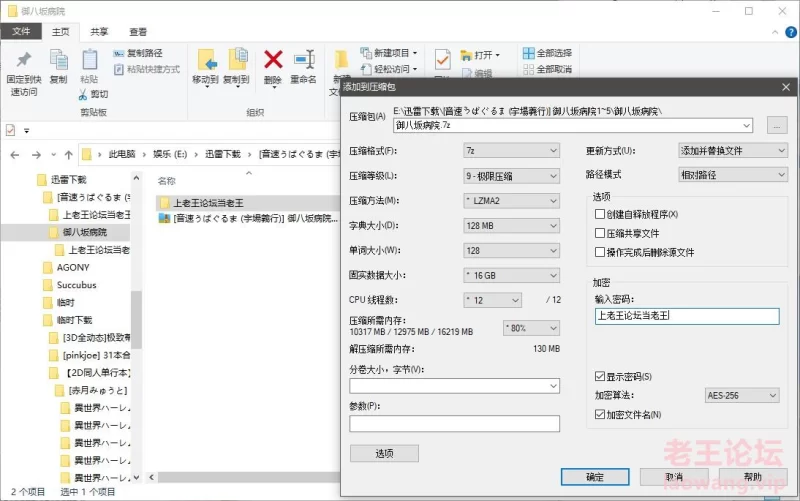Click the Copy icon in ribbon
800x501 pixels.
click(58, 60)
